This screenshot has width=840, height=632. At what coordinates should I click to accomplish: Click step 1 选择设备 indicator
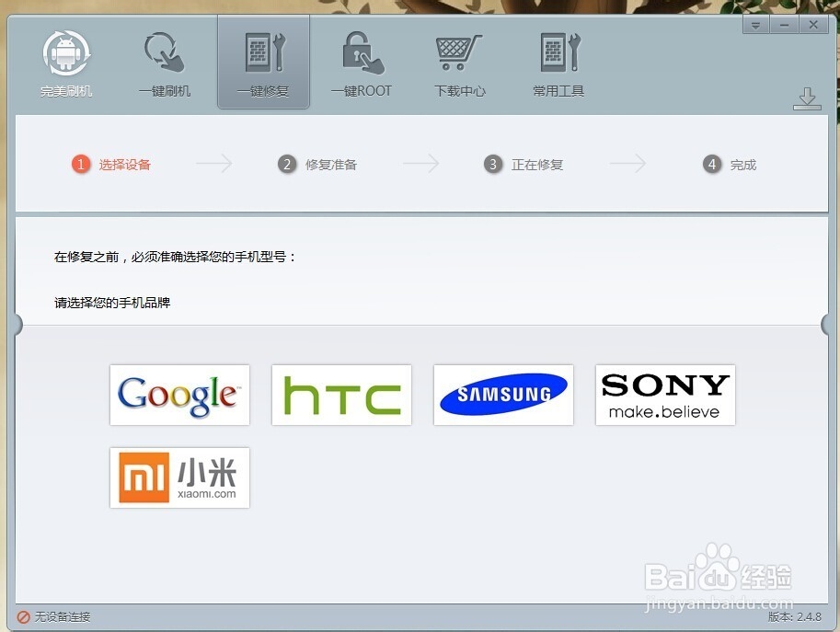pos(111,165)
